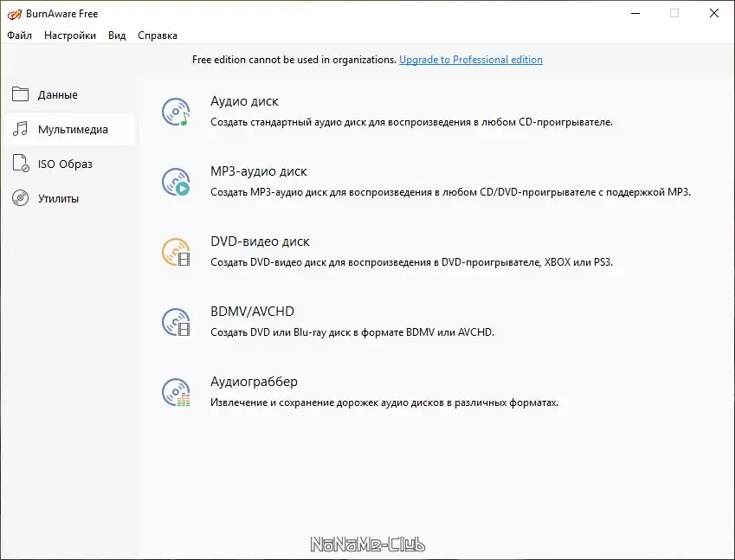Open the Вид menu

tap(117, 35)
